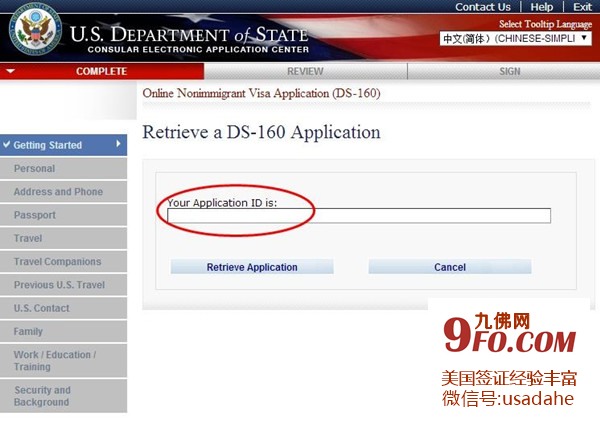Image resolution: width=600 pixels, height=432 pixels.
Task: Switch to the SIGN step tab
Action: pyautogui.click(x=509, y=72)
